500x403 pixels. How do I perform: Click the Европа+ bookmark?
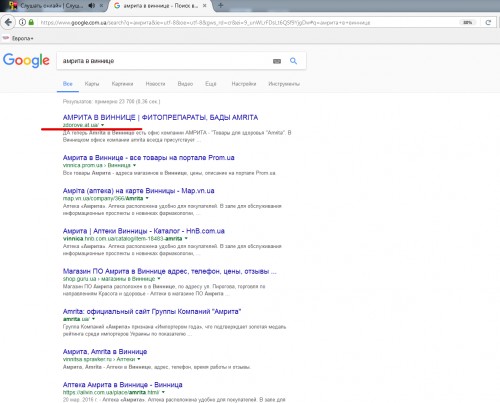click(x=18, y=38)
